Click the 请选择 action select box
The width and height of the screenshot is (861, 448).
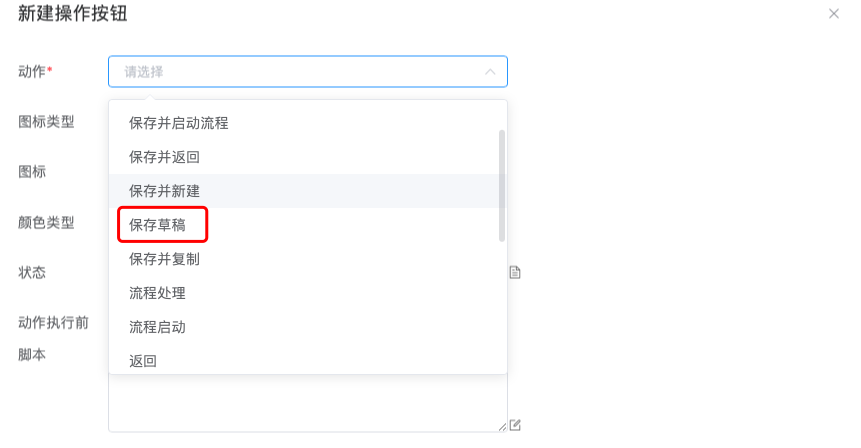(300, 72)
